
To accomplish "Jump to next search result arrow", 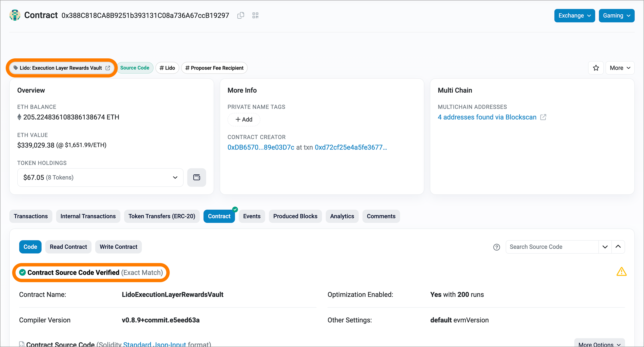I will tap(605, 247).
